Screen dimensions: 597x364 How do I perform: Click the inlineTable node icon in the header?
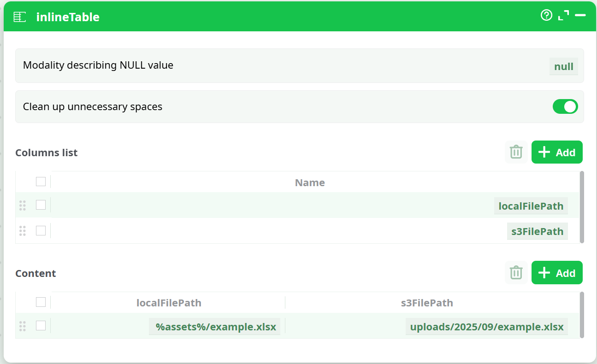coord(20,16)
